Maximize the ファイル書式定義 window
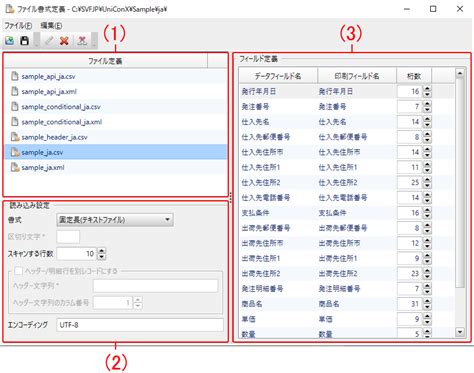This screenshot has height=373, width=474. [x=433, y=9]
